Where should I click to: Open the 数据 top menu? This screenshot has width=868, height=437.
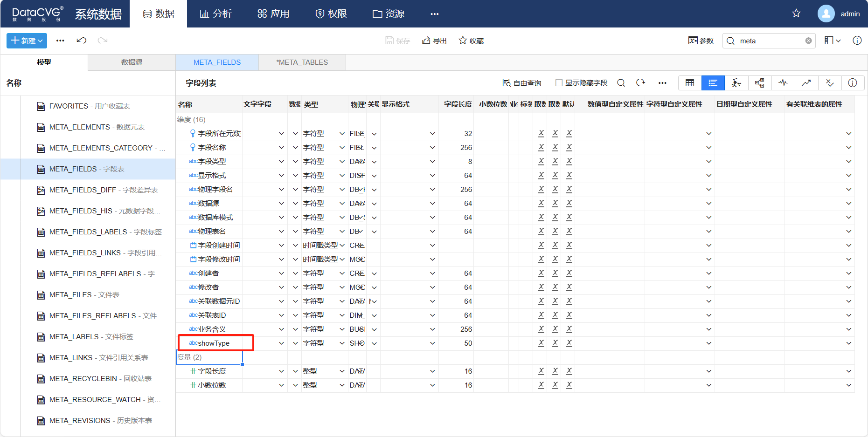point(159,14)
